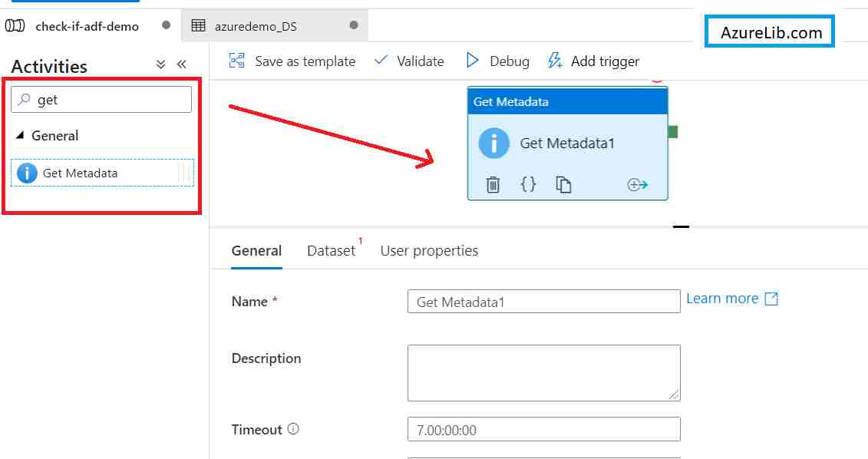Click the Name input field with Get Metadata1

click(544, 302)
